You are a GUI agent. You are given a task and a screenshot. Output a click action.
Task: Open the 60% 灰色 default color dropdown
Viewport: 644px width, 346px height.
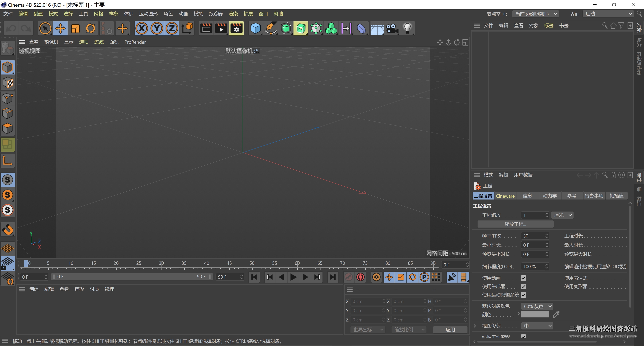click(537, 306)
